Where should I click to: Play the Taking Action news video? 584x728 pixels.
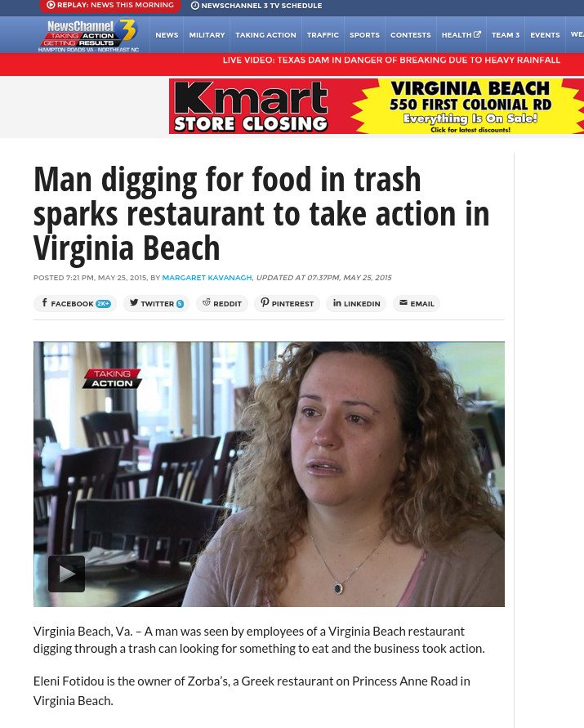[x=66, y=574]
